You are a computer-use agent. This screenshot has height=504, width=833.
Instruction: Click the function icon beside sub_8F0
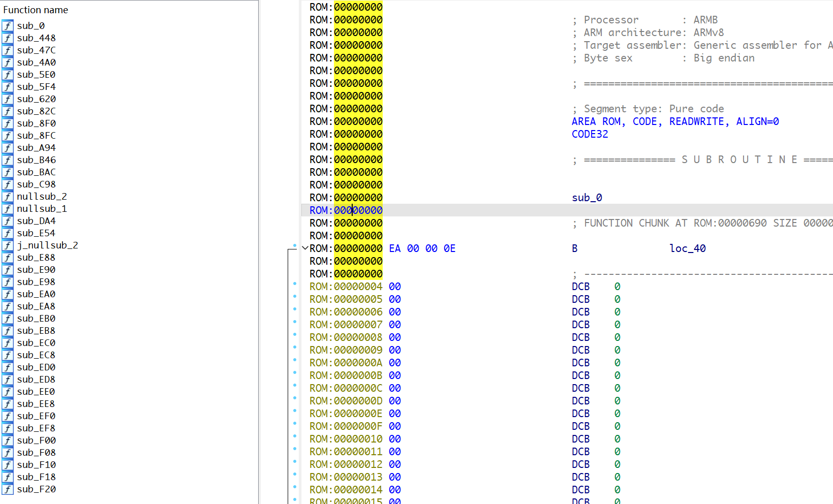pos(8,123)
